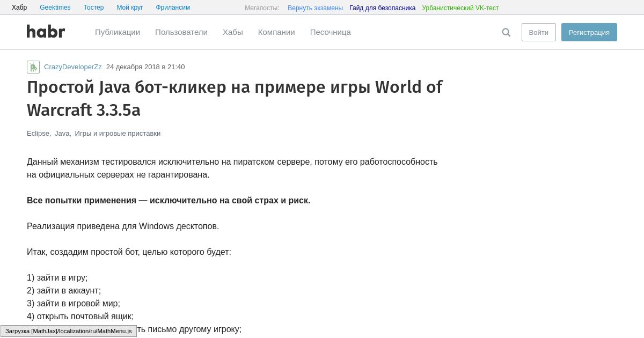Image resolution: width=644 pixels, height=338 pixels.
Task: Click paragraph starting Данный механизм тестировался
Action: click(232, 168)
